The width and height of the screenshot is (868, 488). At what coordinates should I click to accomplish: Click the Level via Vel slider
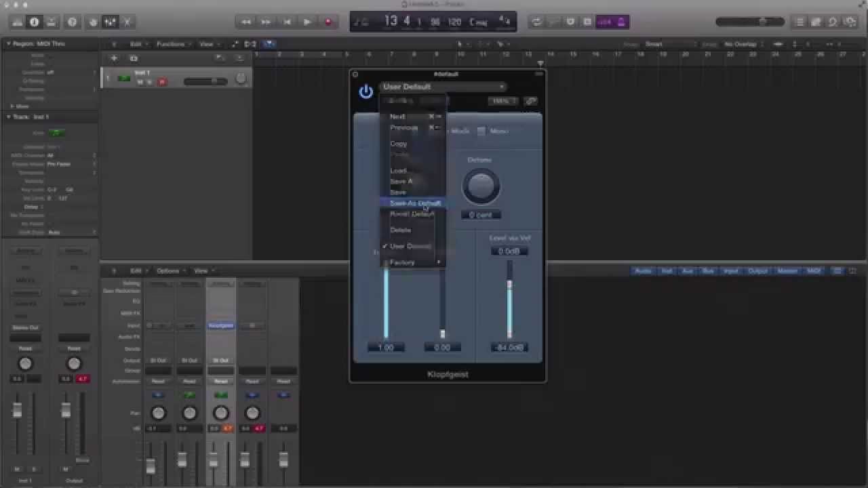point(509,299)
